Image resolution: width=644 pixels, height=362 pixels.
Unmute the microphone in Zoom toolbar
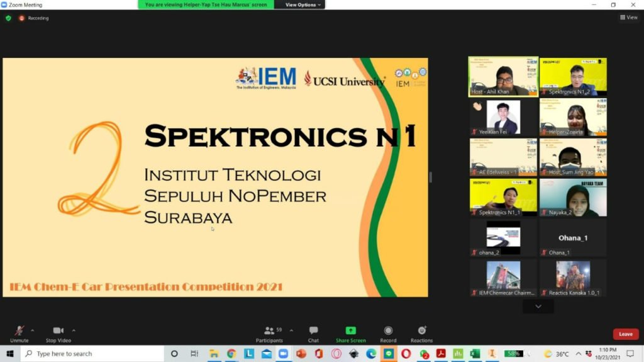pos(19,334)
